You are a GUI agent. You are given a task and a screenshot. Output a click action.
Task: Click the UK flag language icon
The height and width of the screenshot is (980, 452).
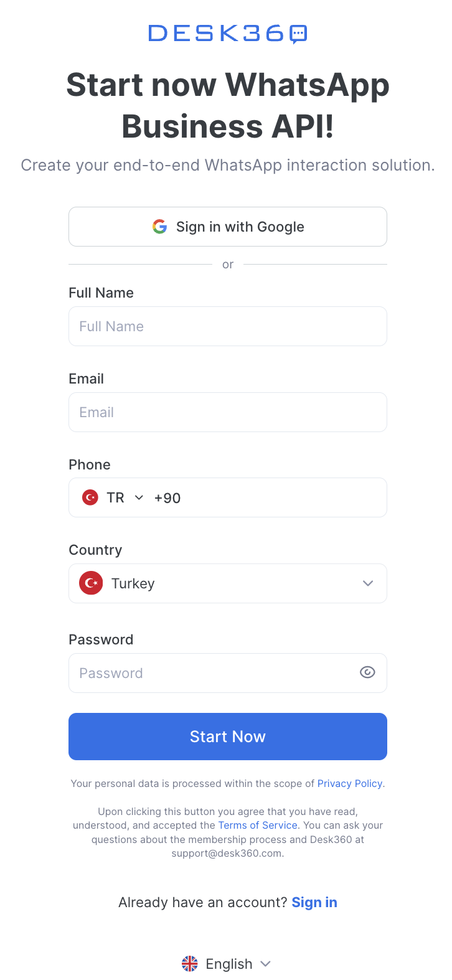pos(190,964)
